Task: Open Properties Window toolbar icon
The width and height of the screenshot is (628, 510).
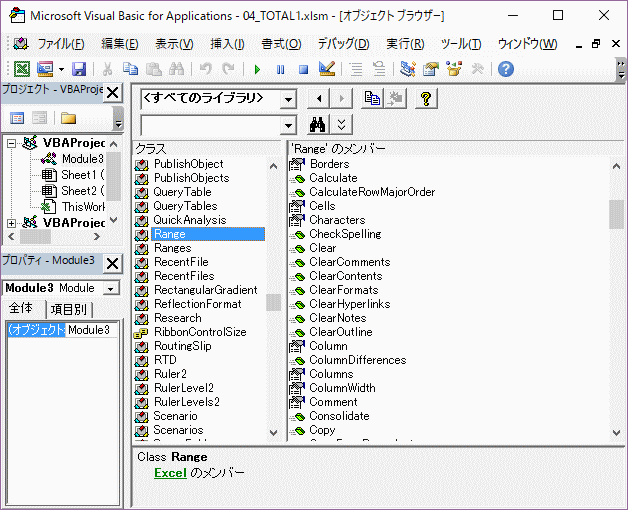Action: pos(431,69)
